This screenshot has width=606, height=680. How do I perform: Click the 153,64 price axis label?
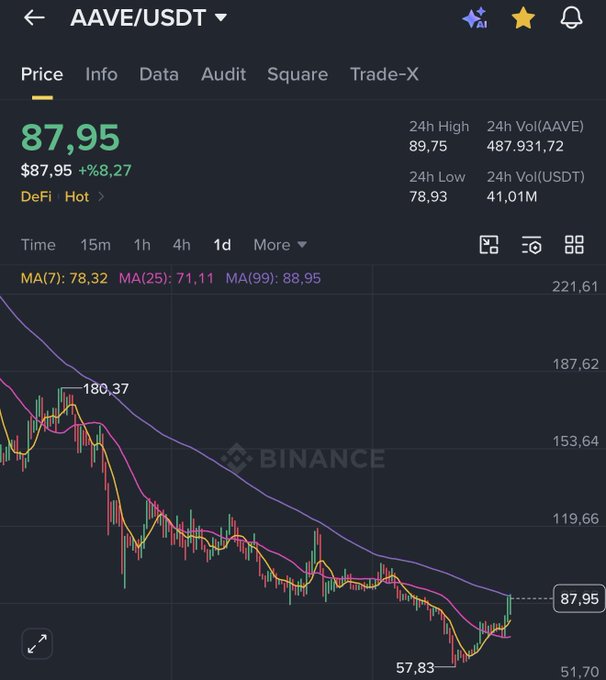tap(575, 441)
